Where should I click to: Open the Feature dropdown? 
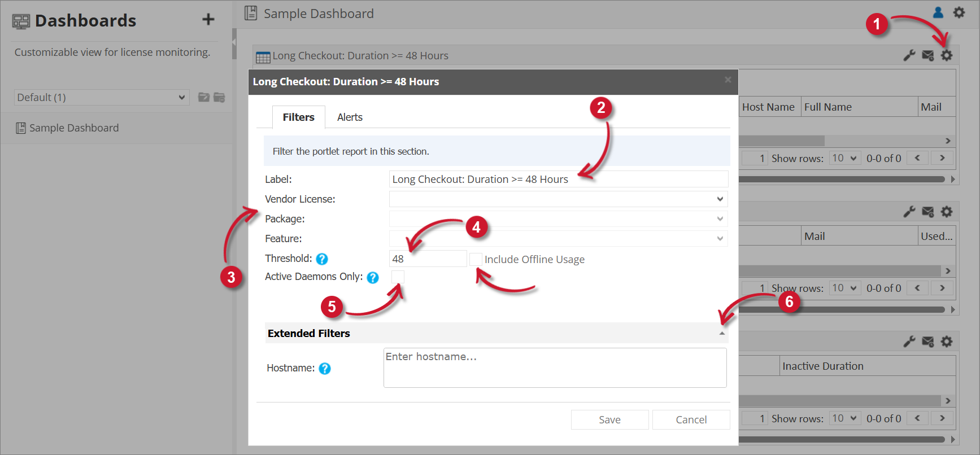559,238
